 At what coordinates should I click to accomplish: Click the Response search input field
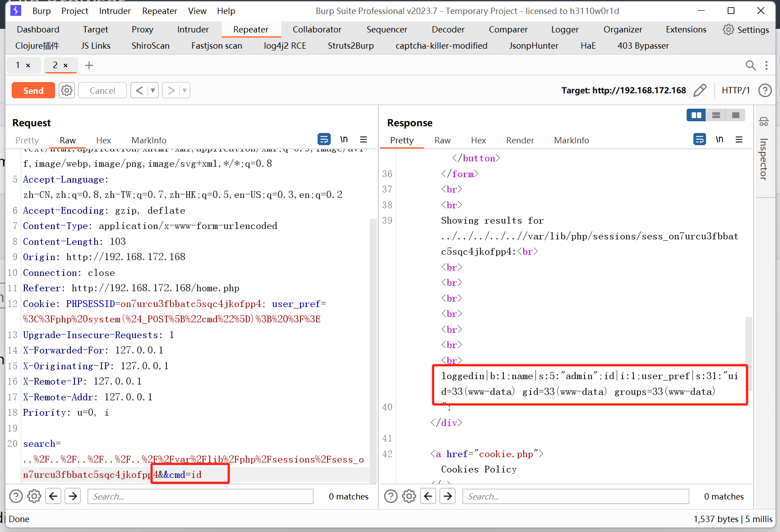576,496
